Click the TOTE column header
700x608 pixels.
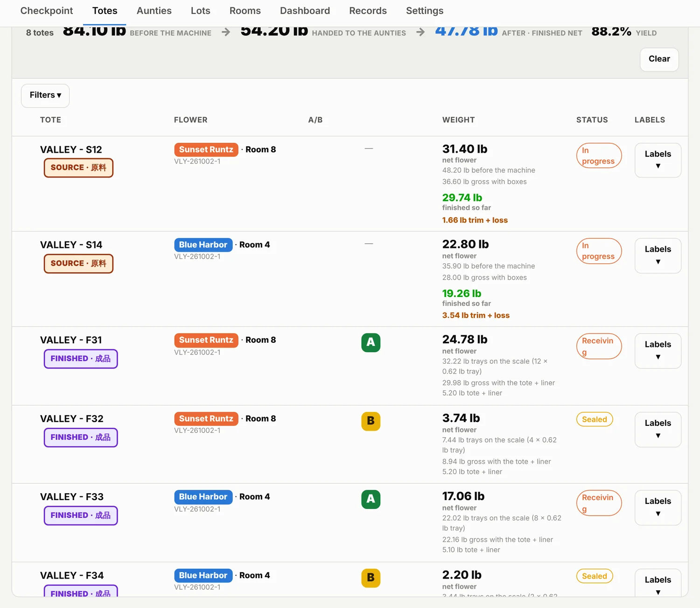click(x=50, y=120)
